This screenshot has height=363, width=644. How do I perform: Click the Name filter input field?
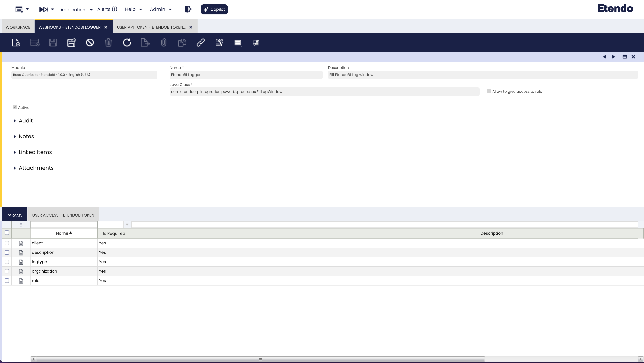[x=64, y=225]
